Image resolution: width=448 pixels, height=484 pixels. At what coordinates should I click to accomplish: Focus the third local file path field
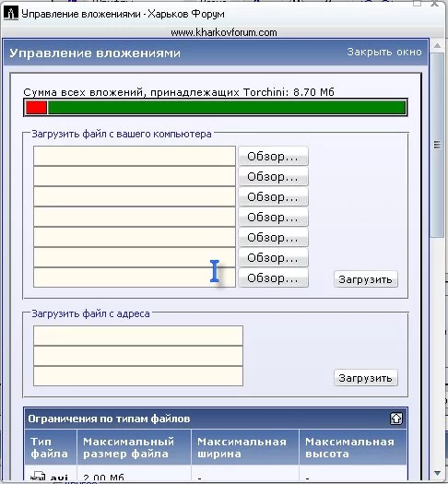(x=135, y=197)
